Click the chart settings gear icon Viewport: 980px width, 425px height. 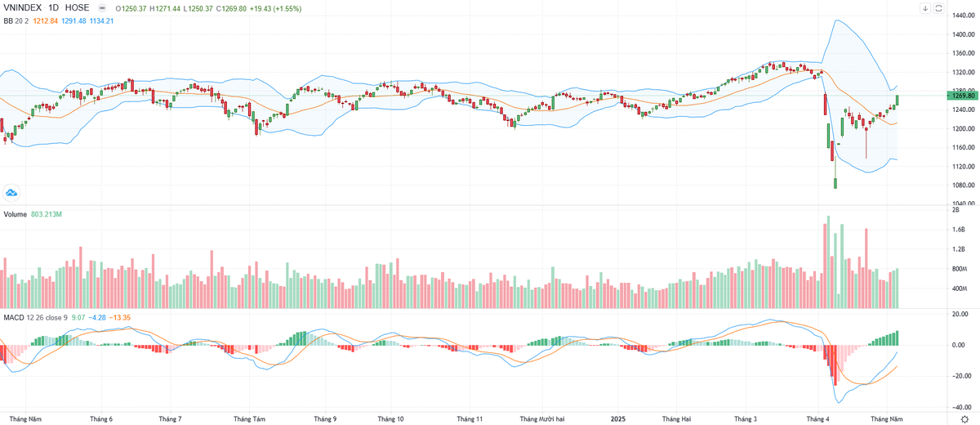(964, 418)
